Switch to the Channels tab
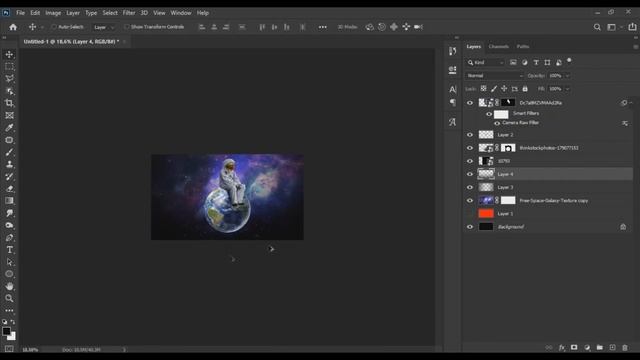The height and width of the screenshot is (360, 640). pos(499,47)
